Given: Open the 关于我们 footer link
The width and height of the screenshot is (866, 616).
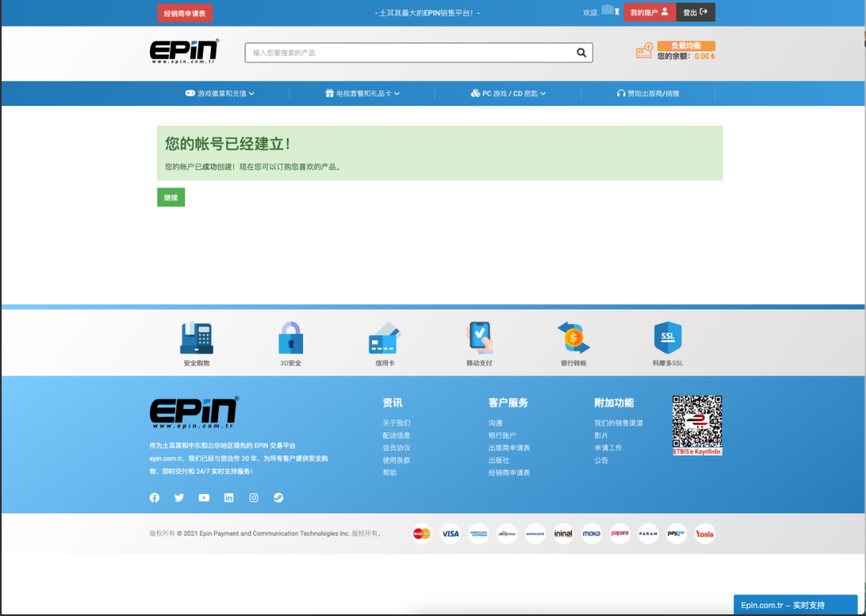Looking at the screenshot, I should [396, 423].
